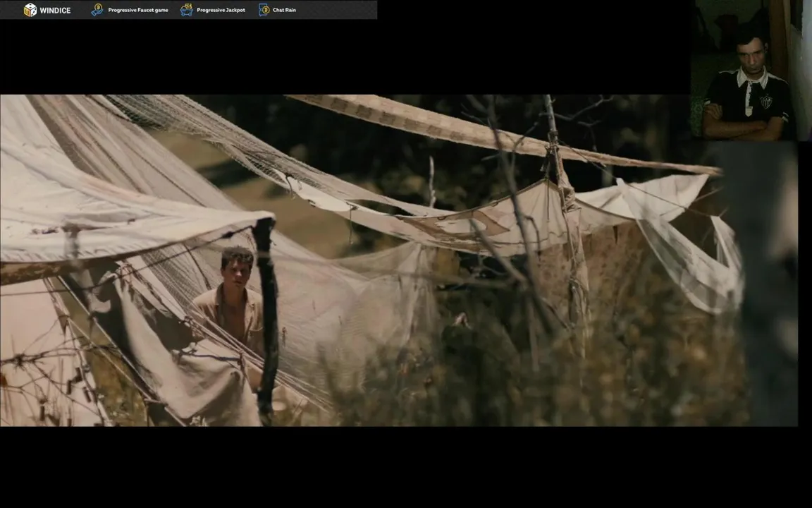Image resolution: width=812 pixels, height=508 pixels.
Task: Click the WINDICE dice logo icon
Action: [30, 10]
